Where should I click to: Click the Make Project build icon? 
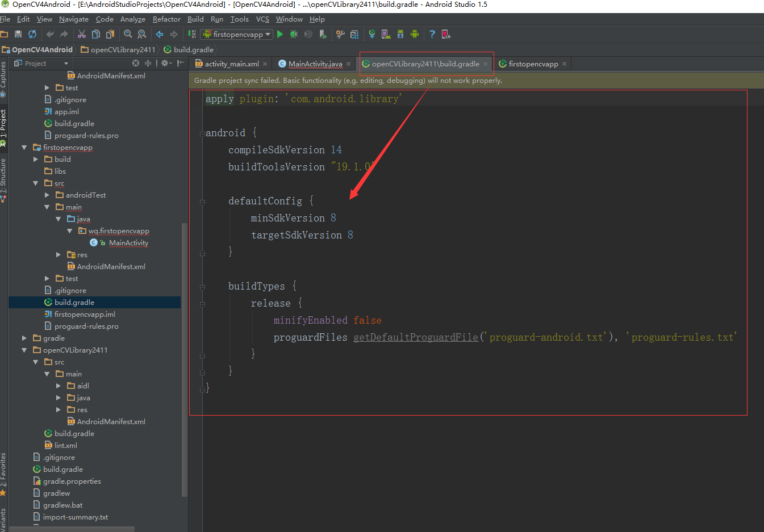[191, 34]
